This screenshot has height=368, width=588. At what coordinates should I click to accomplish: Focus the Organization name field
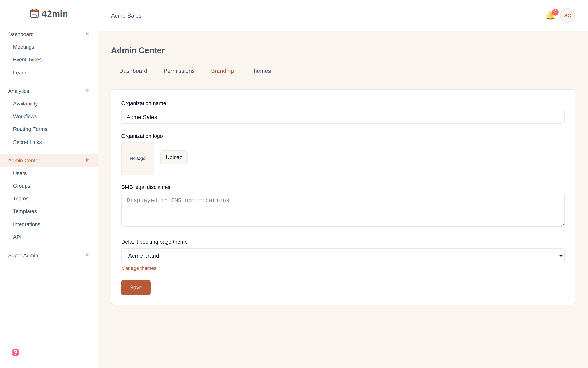tap(343, 117)
